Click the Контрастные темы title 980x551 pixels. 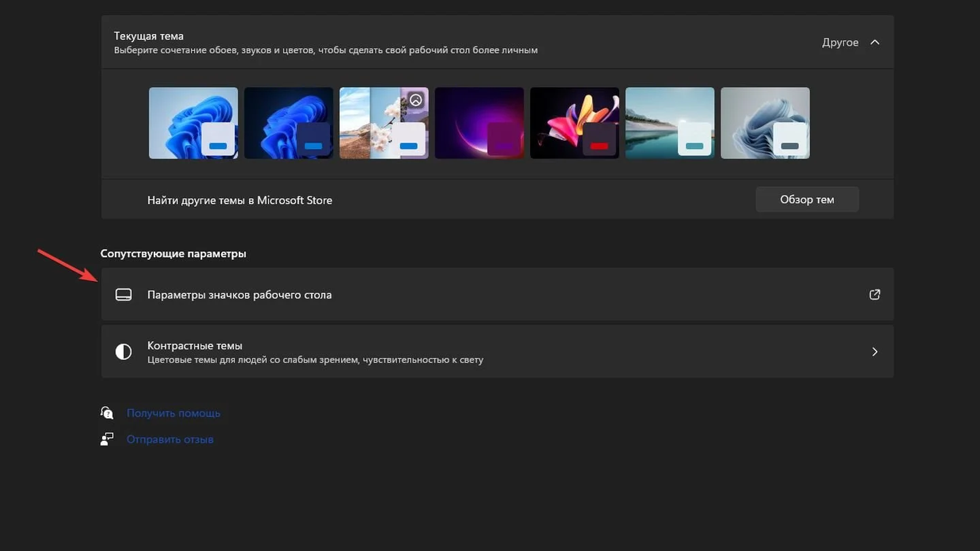click(x=195, y=346)
